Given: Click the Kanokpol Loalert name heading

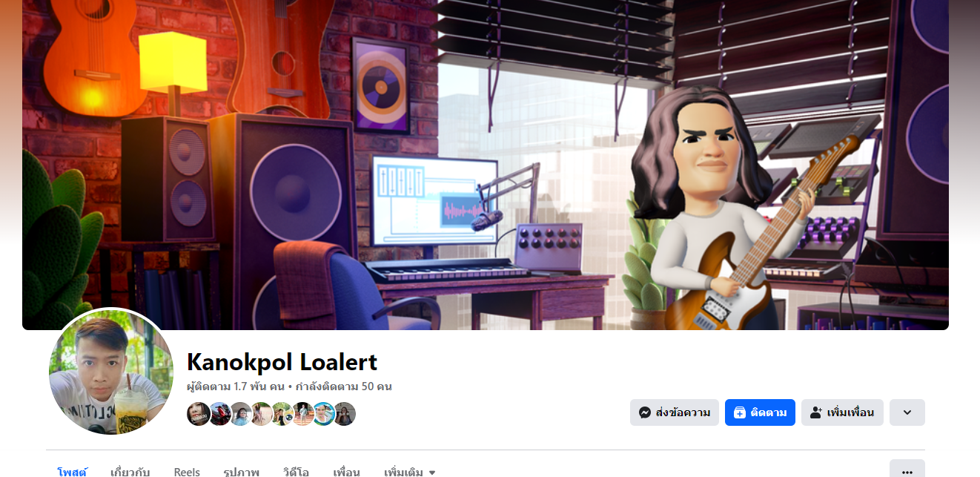Looking at the screenshot, I should pyautogui.click(x=282, y=362).
